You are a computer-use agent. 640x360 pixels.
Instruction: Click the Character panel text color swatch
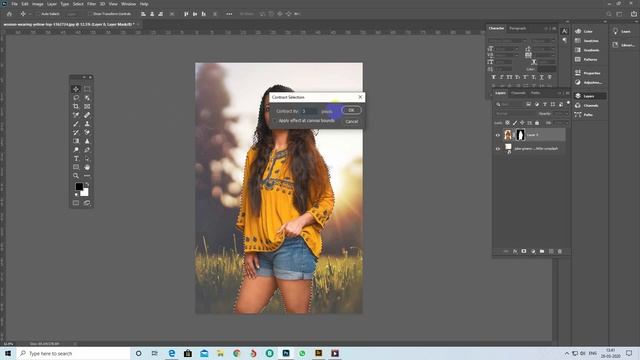547,69
